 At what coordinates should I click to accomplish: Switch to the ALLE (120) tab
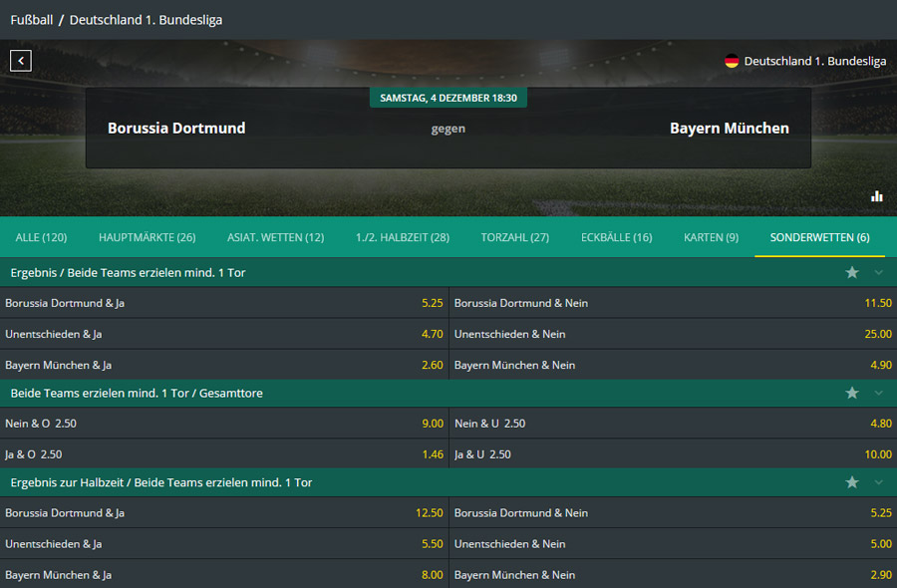point(41,237)
